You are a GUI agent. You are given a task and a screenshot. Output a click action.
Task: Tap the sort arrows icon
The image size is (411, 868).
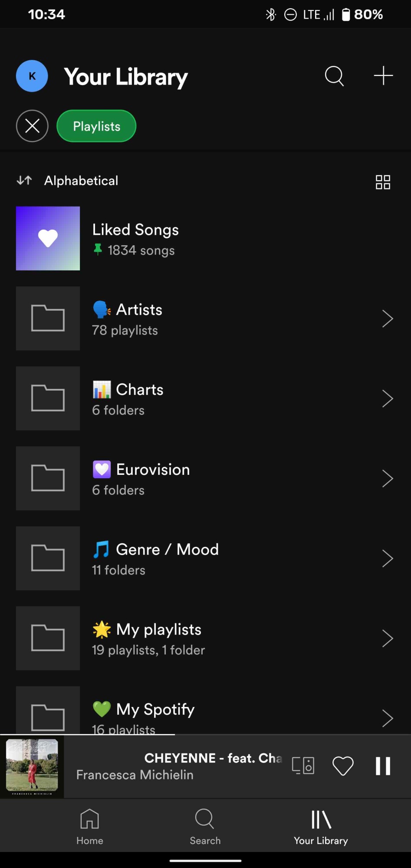coord(24,181)
